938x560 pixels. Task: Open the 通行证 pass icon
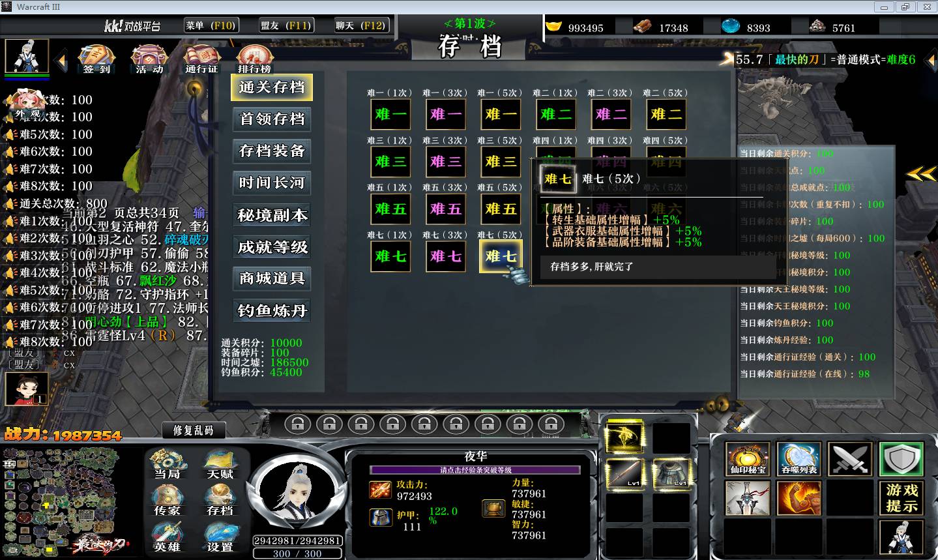201,59
